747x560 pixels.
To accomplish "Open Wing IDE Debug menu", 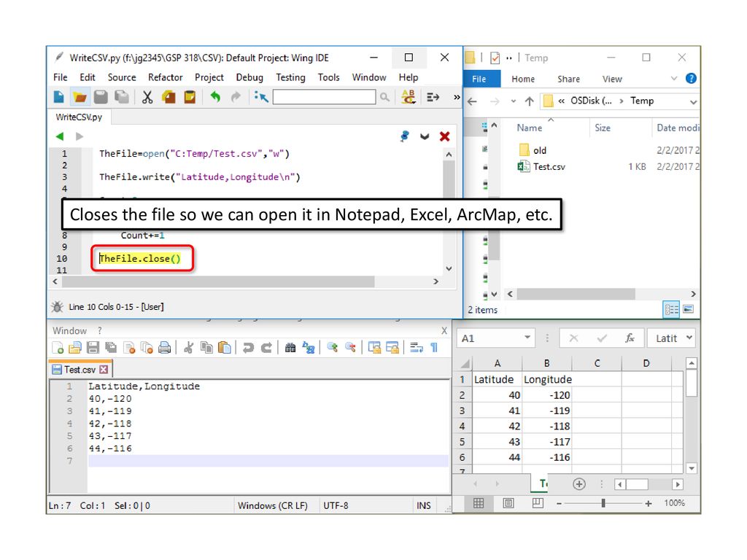I will click(249, 77).
